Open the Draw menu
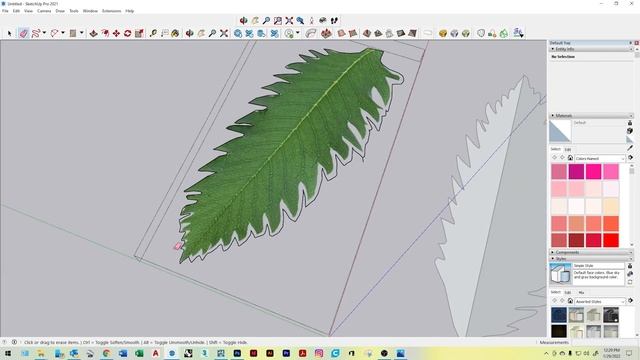The height and width of the screenshot is (360, 640). coord(60,11)
